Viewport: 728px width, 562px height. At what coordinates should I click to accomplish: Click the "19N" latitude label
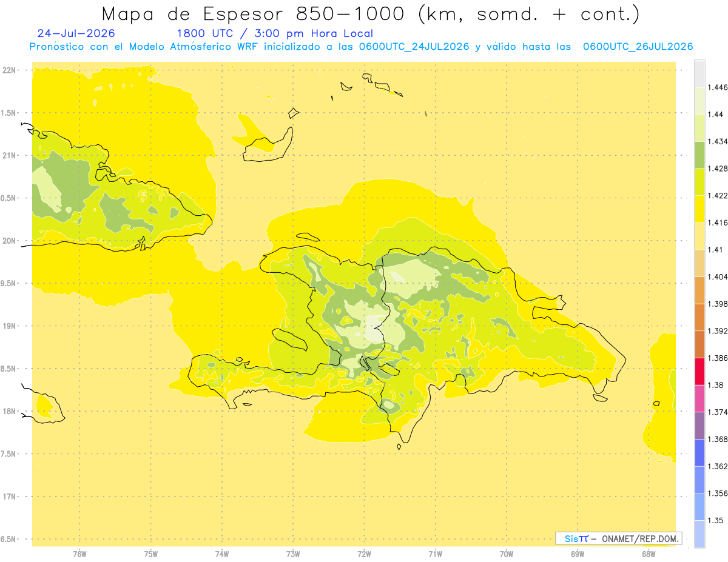[x=10, y=326]
